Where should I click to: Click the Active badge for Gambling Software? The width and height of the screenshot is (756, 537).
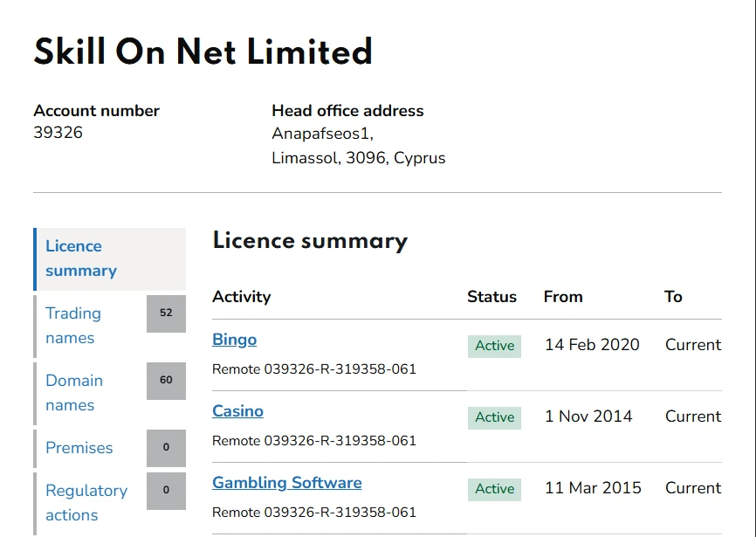[x=494, y=489]
